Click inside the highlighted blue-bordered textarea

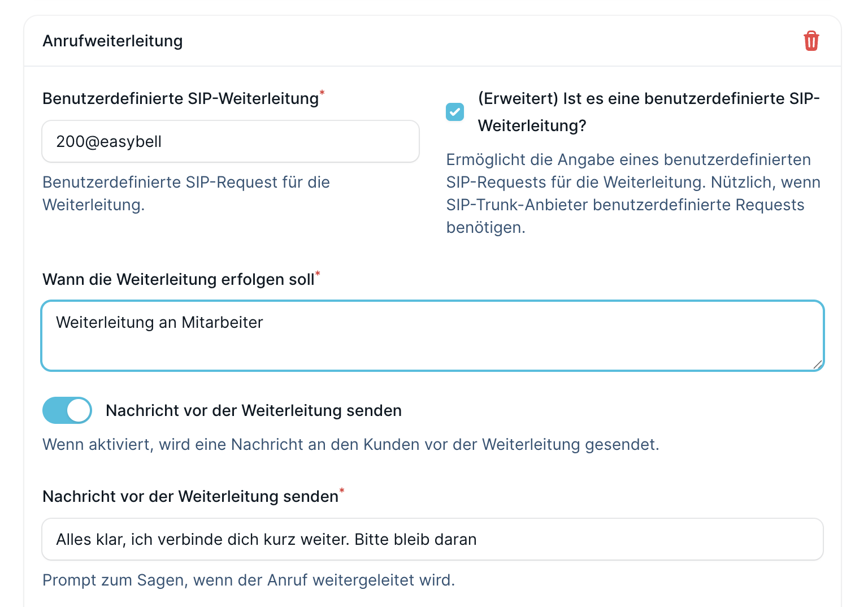pyautogui.click(x=432, y=335)
